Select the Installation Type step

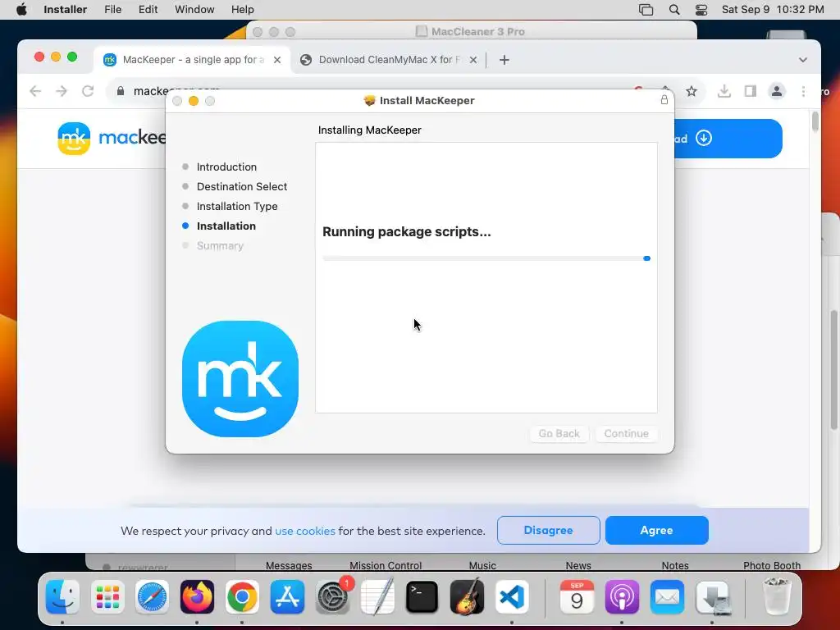[237, 206]
